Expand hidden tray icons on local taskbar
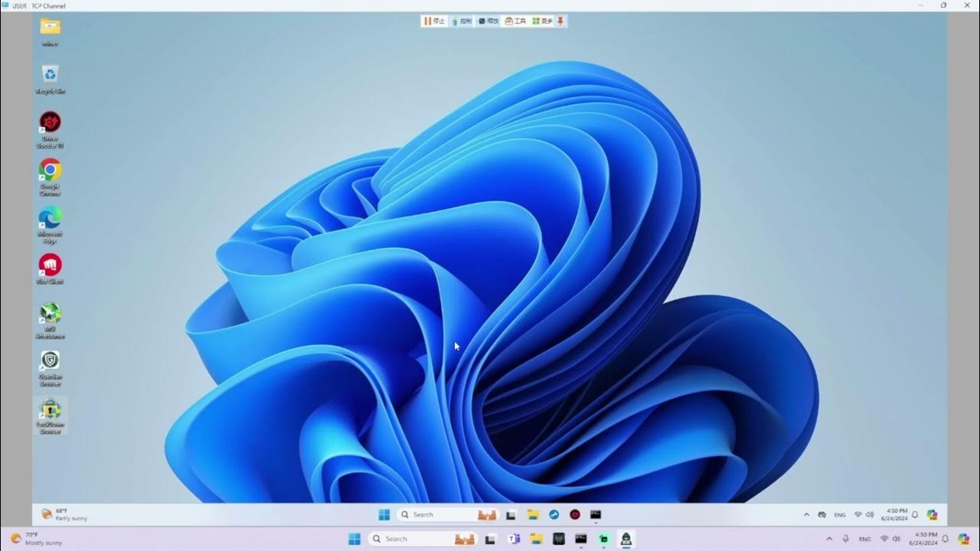The image size is (980, 551). 829,539
